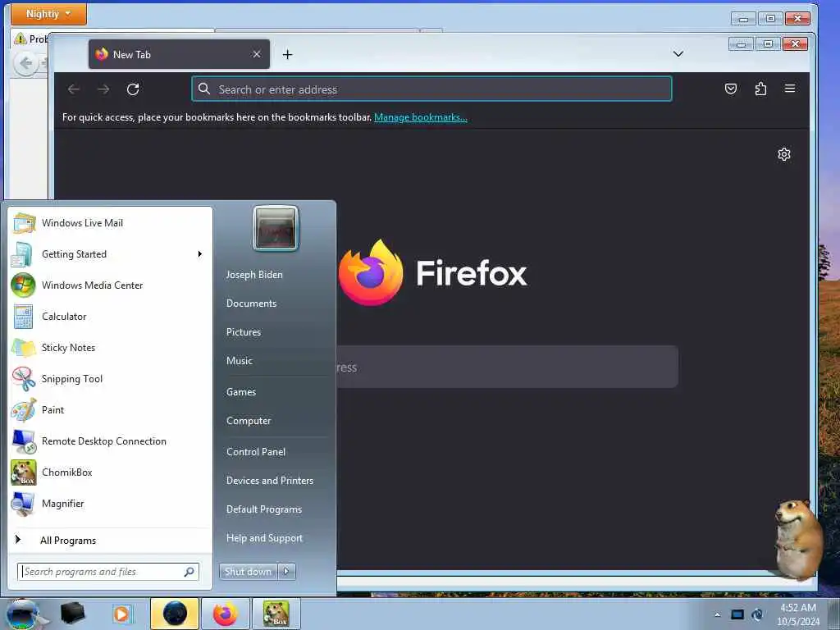
Task: Open shut down options arrow
Action: (x=286, y=572)
